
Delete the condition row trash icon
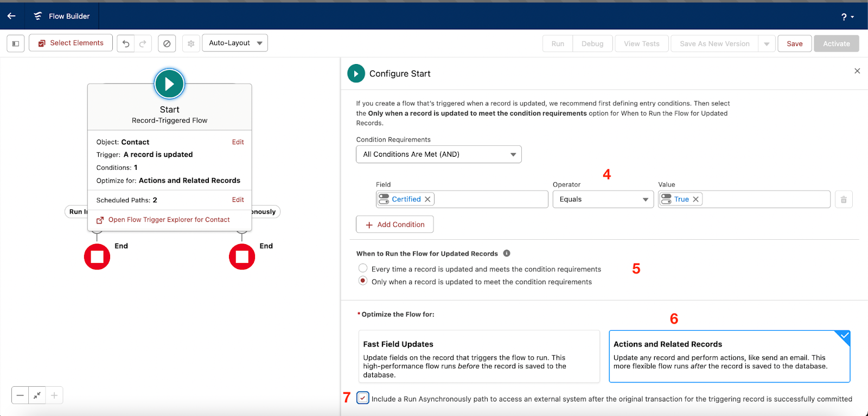pyautogui.click(x=844, y=199)
